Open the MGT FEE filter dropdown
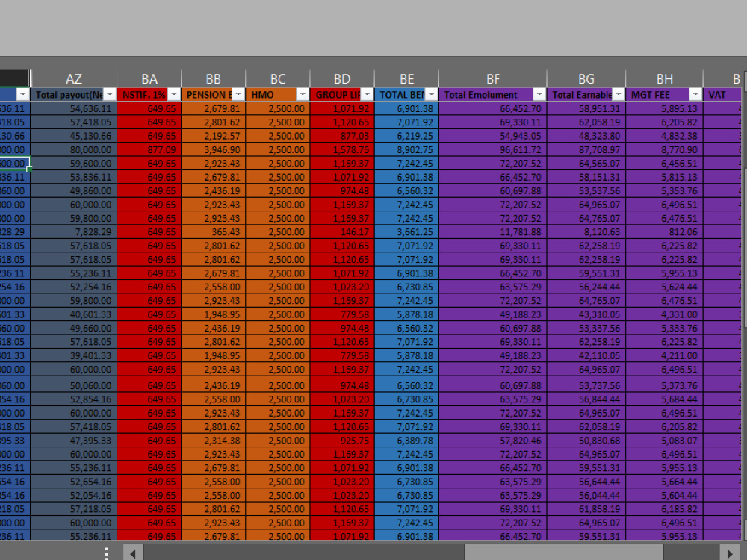This screenshot has height=560, width=747. (695, 94)
